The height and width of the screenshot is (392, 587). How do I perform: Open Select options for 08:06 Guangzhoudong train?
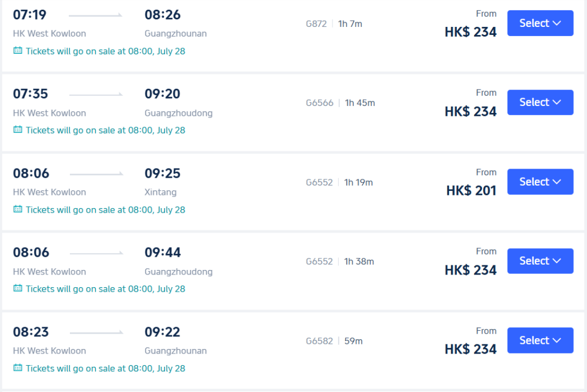(x=540, y=261)
